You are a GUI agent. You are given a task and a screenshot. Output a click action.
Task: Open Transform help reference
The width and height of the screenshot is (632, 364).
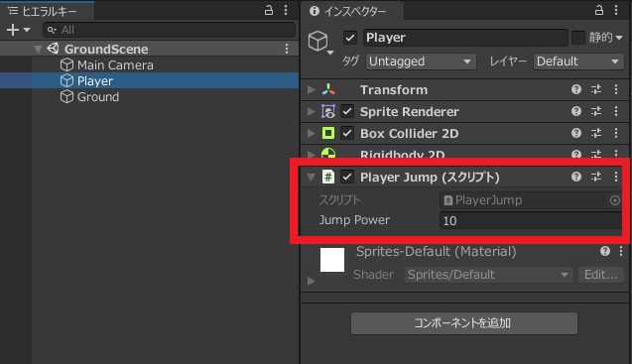(576, 89)
